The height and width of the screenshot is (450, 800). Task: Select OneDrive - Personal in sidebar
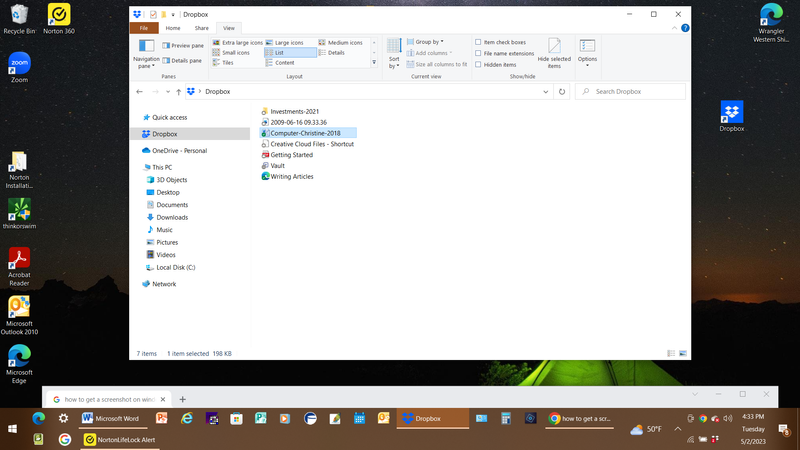pos(174,151)
